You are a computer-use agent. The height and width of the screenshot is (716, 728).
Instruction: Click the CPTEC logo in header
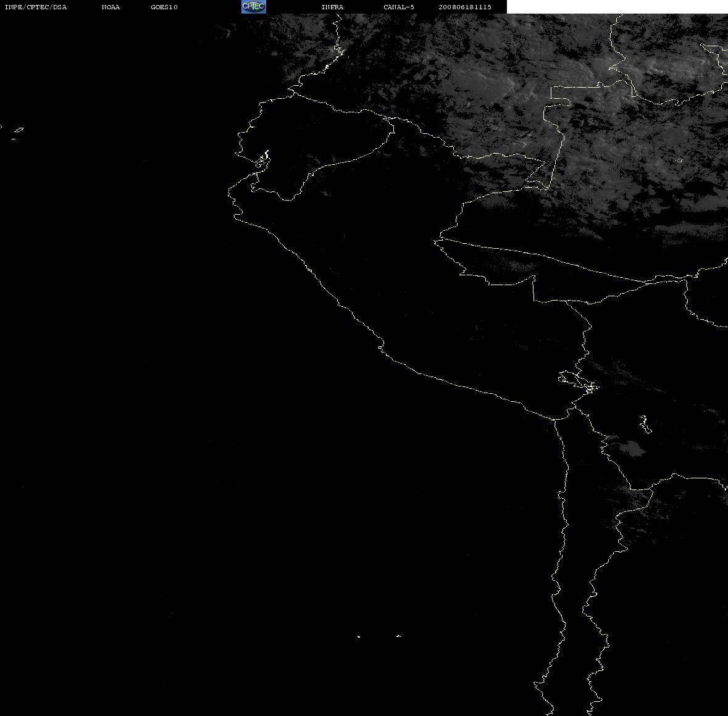point(254,7)
